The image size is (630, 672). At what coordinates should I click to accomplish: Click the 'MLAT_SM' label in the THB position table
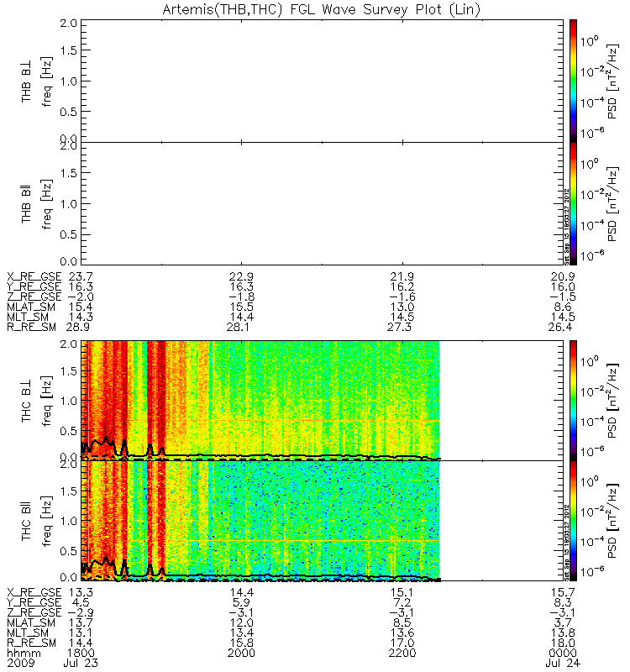coord(31,307)
